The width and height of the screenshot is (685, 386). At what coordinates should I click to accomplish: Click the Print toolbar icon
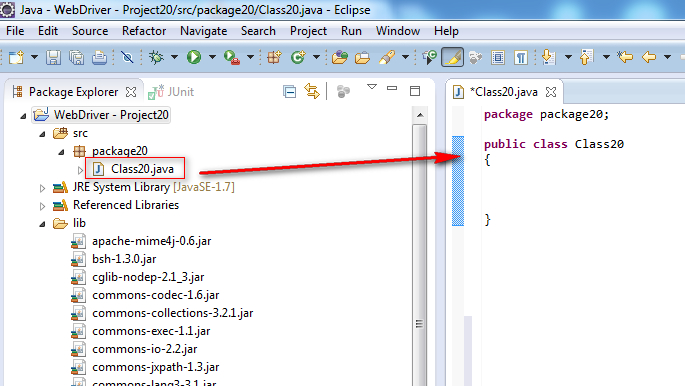coord(100,57)
